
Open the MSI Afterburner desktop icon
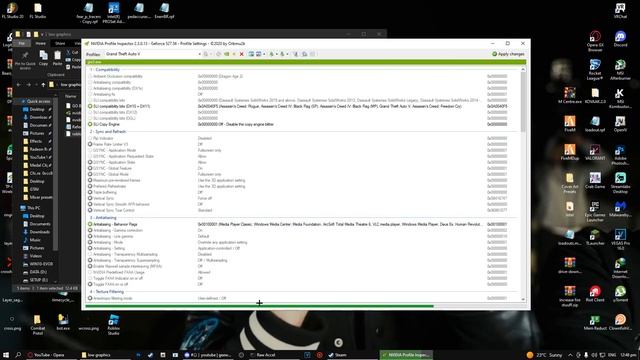(620, 70)
